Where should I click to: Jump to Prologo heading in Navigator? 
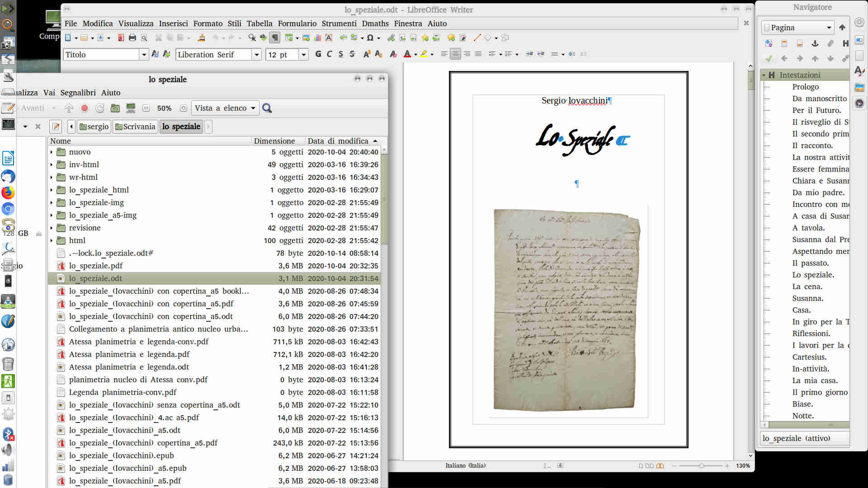805,87
